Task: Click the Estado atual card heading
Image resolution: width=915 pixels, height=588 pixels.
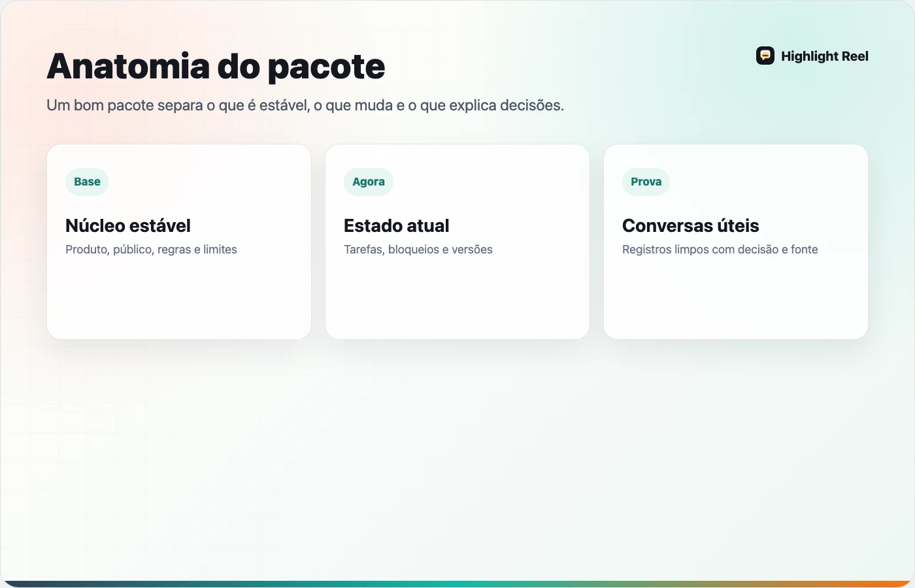Action: 397,225
